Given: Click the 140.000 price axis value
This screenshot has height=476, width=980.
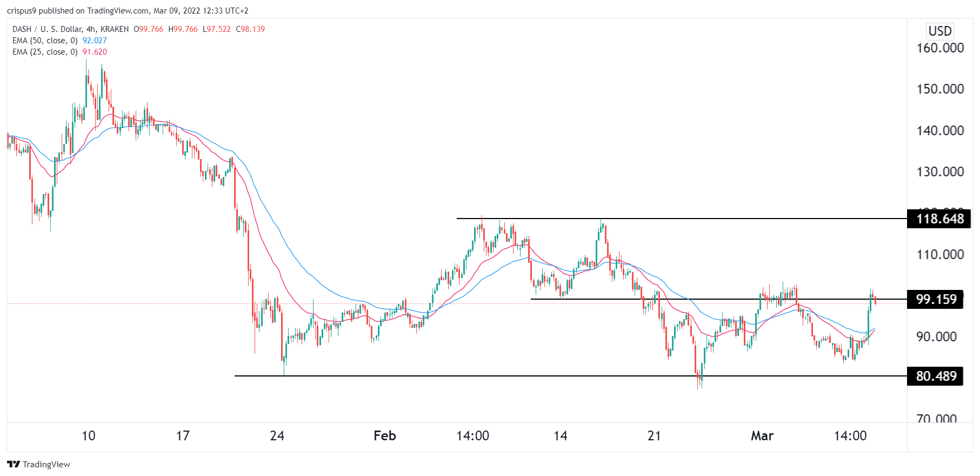Looking at the screenshot, I should click(x=940, y=130).
